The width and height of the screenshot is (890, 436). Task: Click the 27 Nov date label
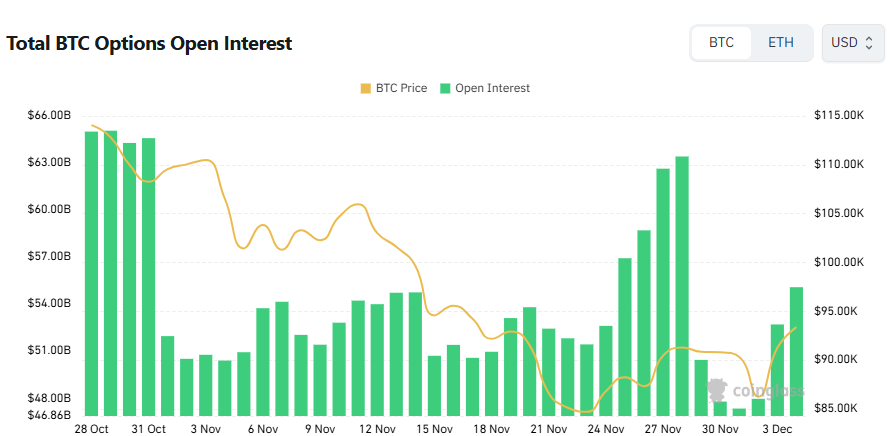pyautogui.click(x=663, y=428)
